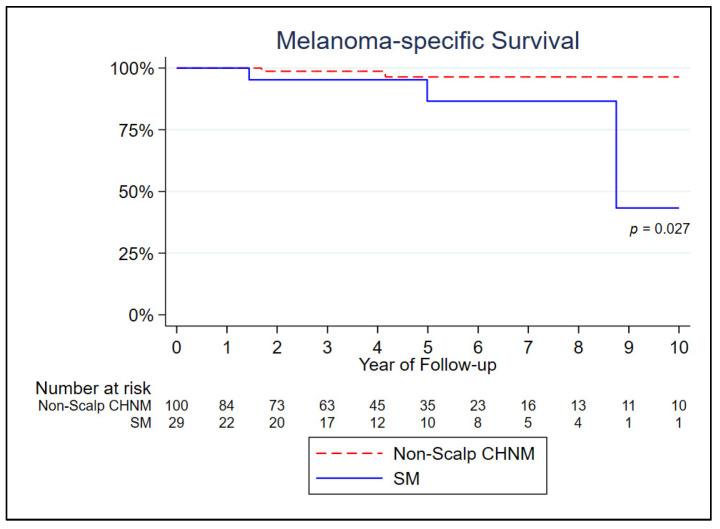720x529 pixels.
Task: Select the SM legend label
Action: pyautogui.click(x=406, y=478)
